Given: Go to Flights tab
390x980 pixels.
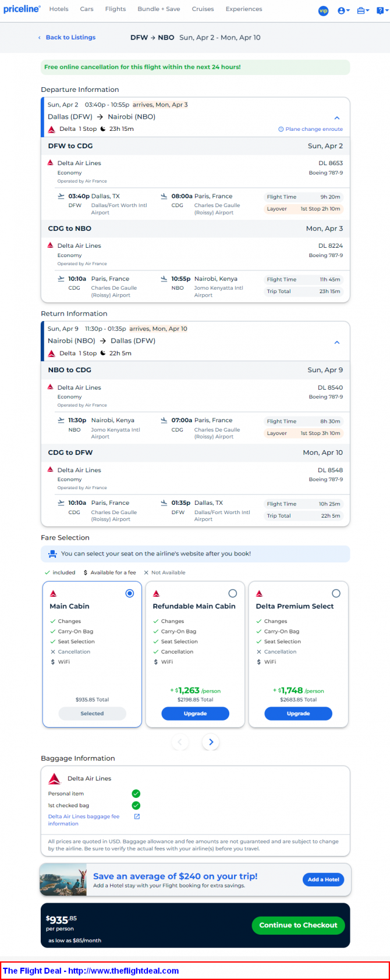Looking at the screenshot, I should [115, 9].
